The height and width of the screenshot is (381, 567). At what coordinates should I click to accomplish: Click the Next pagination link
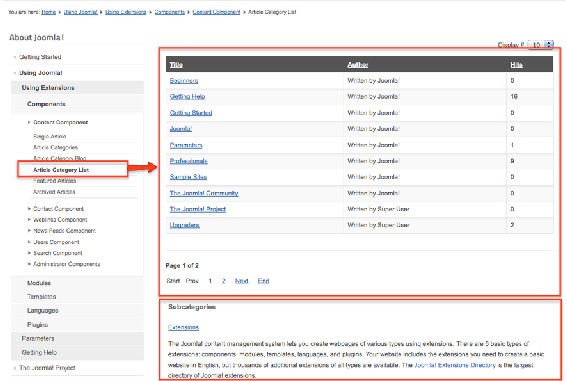tap(242, 281)
